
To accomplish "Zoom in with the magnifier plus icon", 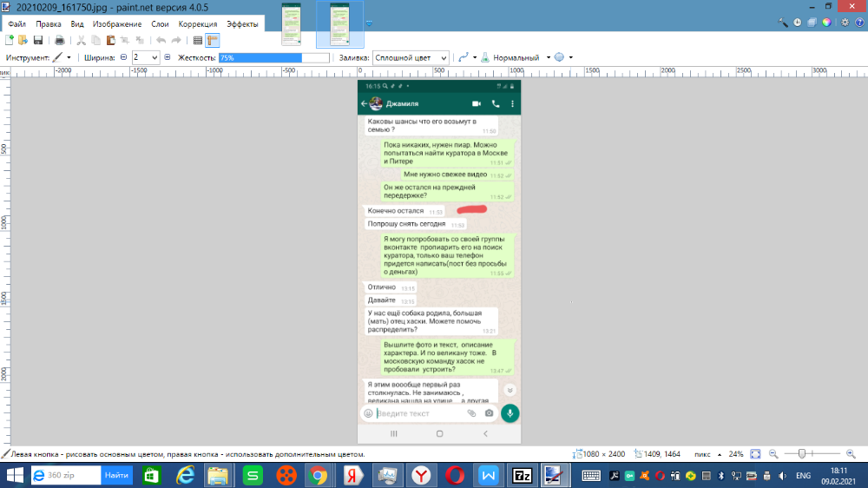I will pyautogui.click(x=851, y=454).
